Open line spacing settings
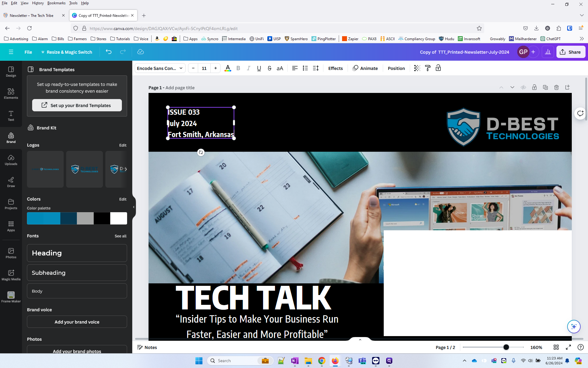 pos(316,68)
